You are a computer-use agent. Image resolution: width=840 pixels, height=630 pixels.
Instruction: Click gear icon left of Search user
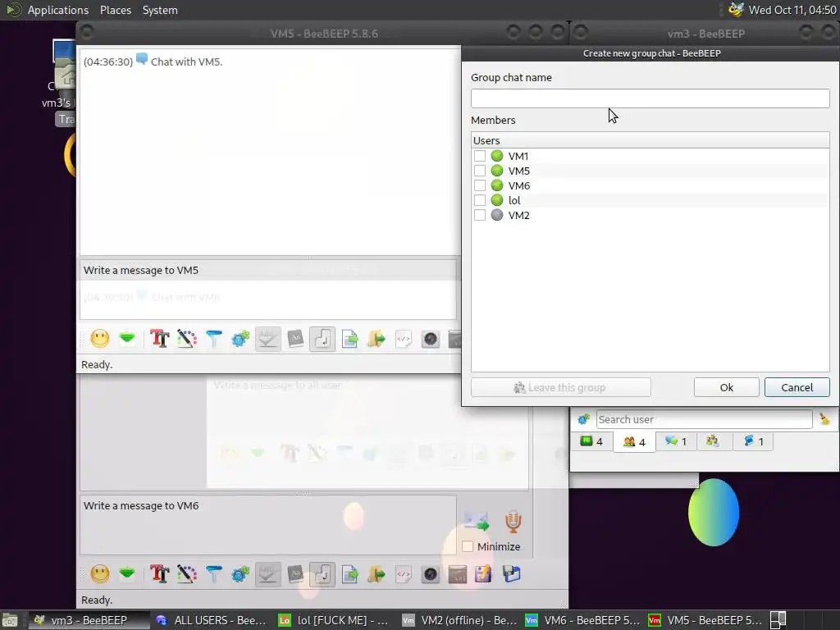tap(583, 419)
